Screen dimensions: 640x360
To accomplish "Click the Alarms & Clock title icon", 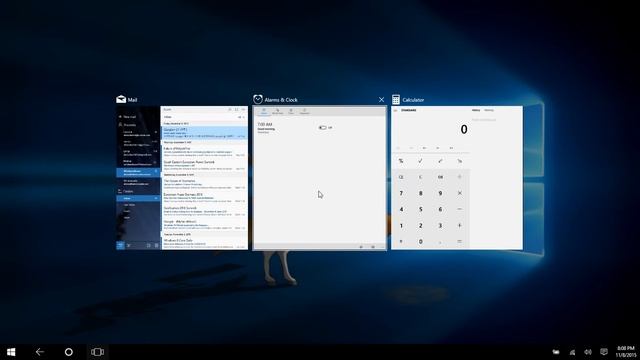I will coord(258,99).
